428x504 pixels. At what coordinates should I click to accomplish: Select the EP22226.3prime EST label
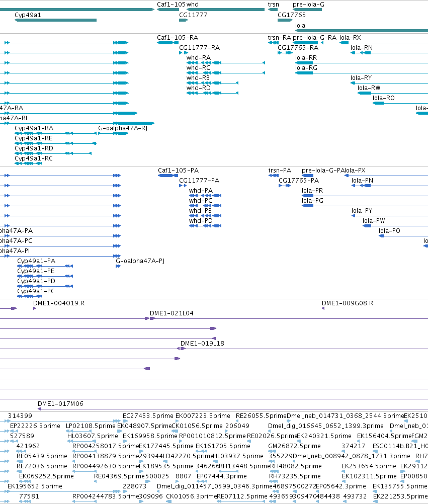click(35, 426)
